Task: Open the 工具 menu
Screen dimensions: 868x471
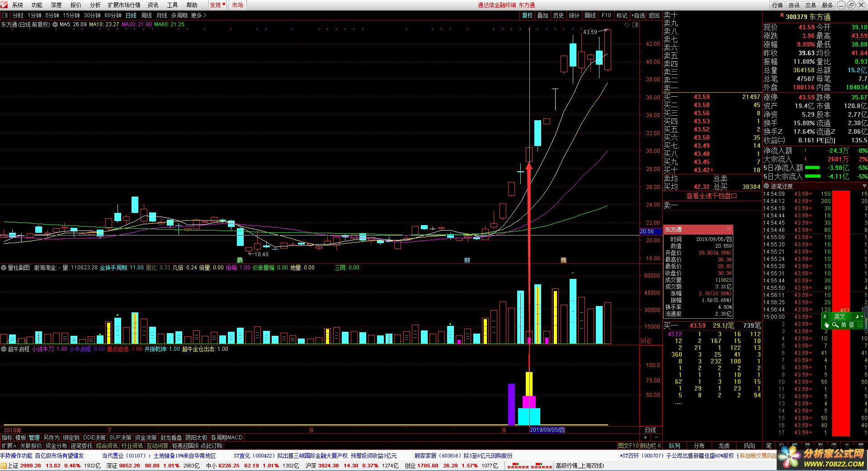Action: (x=173, y=5)
